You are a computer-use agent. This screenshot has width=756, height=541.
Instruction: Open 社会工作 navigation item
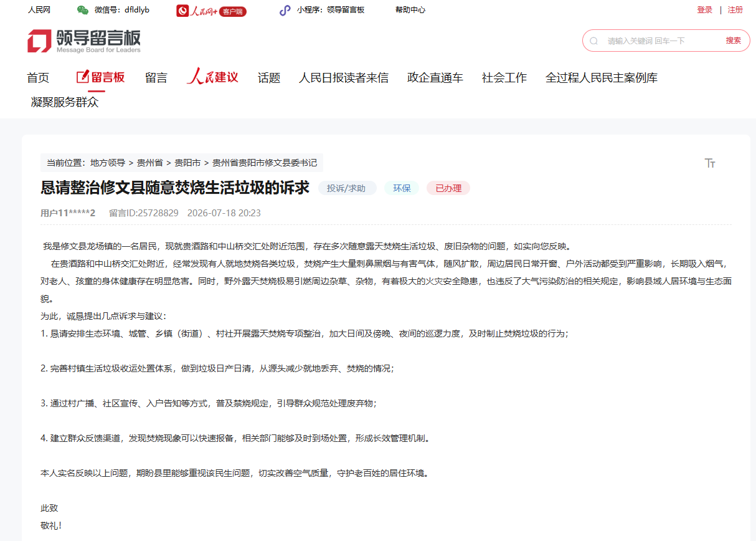(504, 78)
